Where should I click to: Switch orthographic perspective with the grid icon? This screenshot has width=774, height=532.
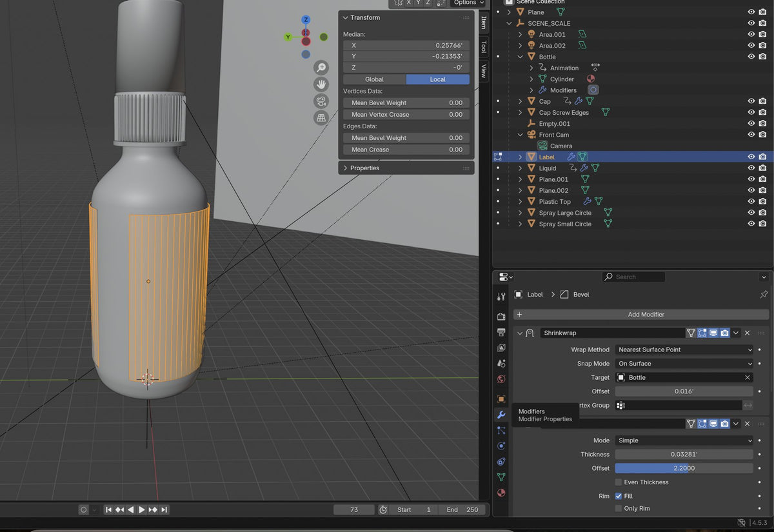pyautogui.click(x=321, y=118)
